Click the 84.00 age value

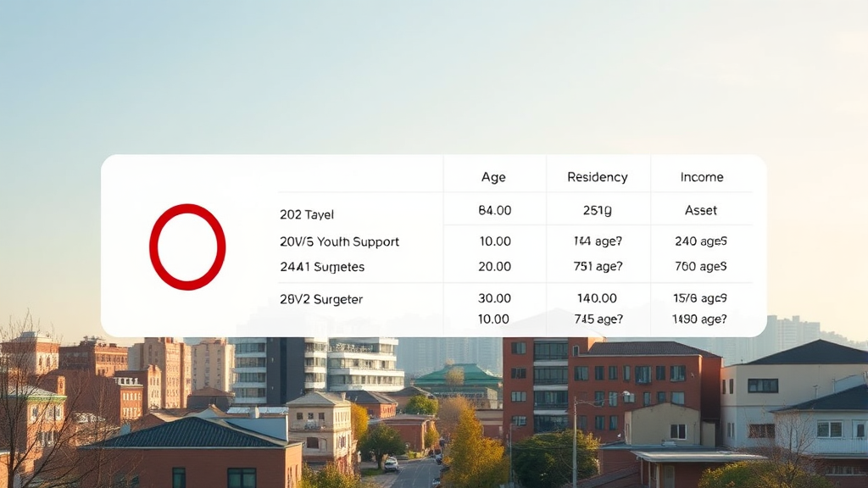click(494, 210)
